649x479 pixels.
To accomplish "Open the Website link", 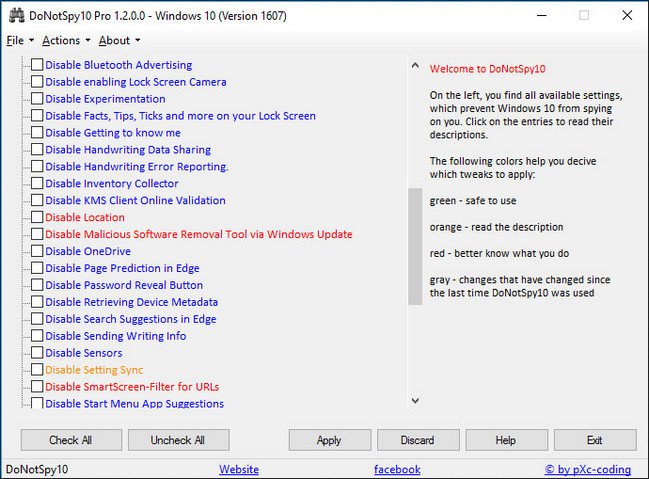I will pos(239,469).
